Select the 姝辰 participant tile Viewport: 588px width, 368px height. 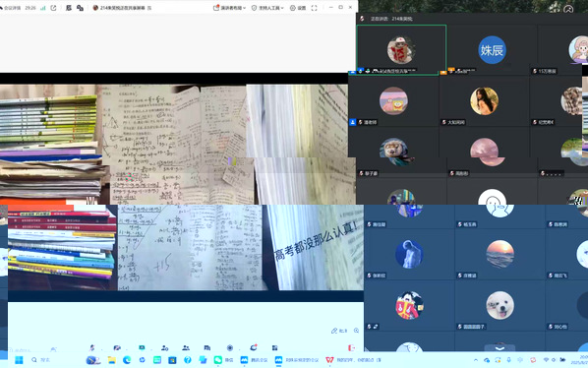pos(492,50)
